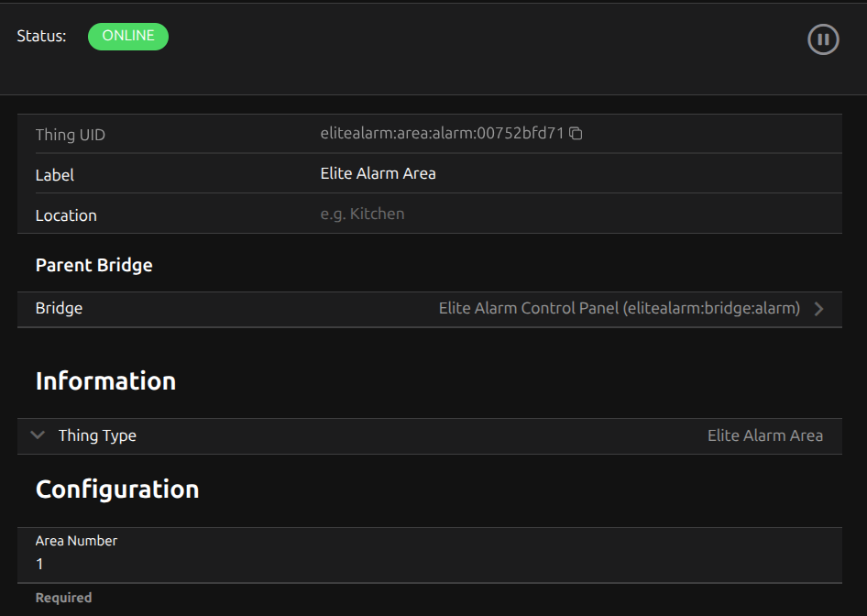The image size is (867, 616).
Task: Click the Configuration section heading
Action: [117, 489]
